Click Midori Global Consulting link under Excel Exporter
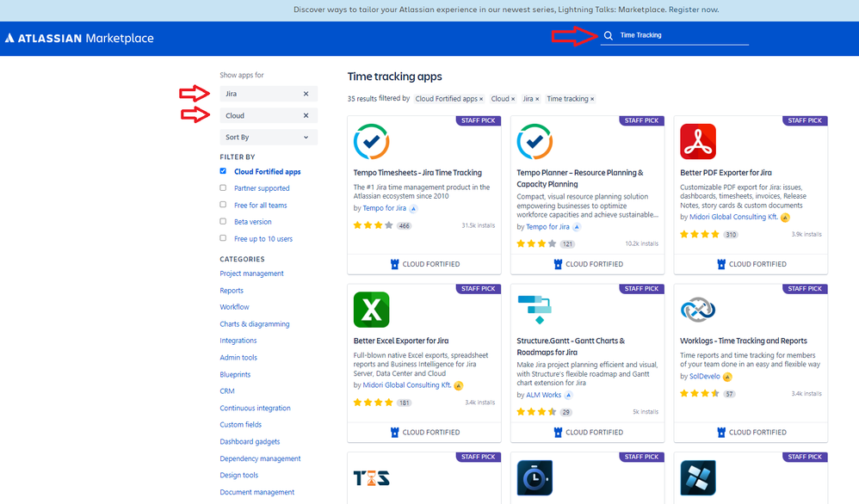 (x=407, y=385)
